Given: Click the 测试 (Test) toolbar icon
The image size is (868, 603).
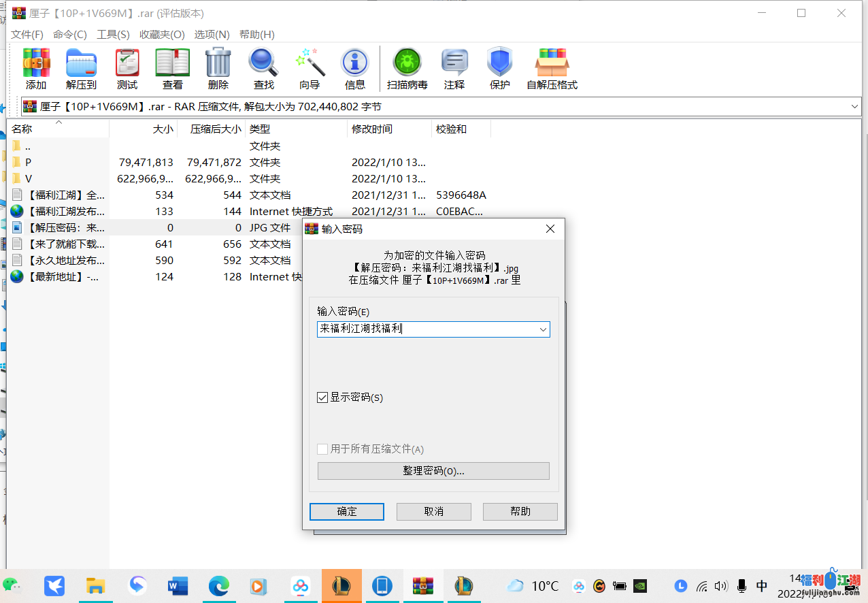Looking at the screenshot, I should pyautogui.click(x=127, y=63).
